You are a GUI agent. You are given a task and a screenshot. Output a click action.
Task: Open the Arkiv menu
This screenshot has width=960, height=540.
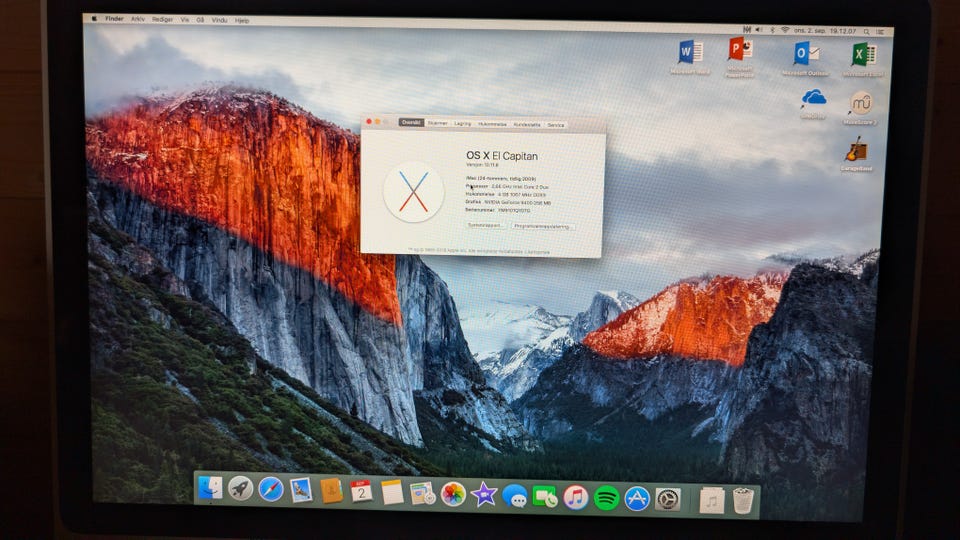(138, 20)
